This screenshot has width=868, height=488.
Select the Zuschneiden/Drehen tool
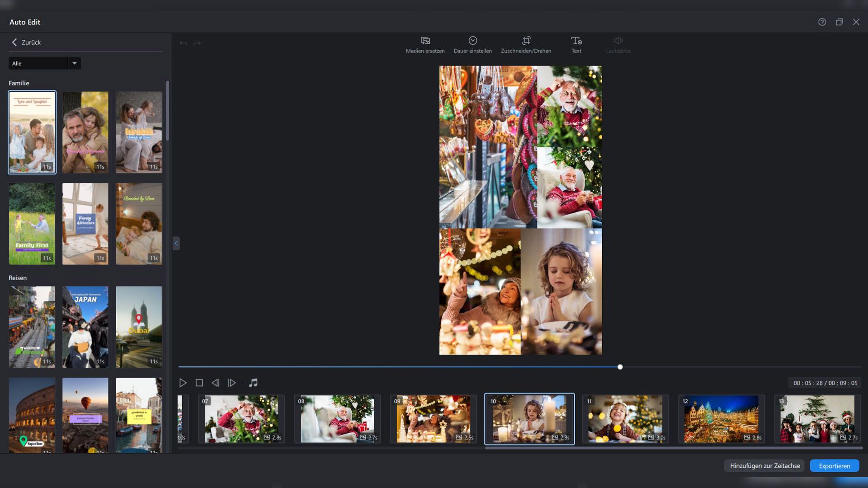coord(526,41)
